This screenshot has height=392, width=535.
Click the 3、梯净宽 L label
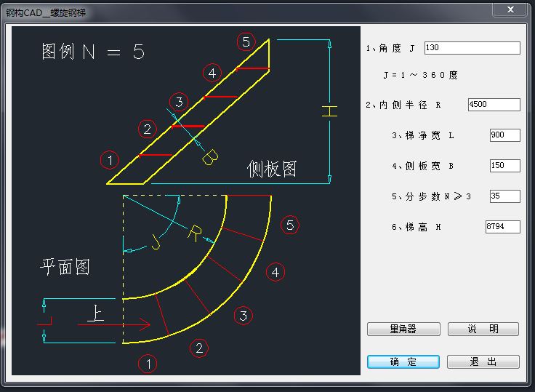(x=423, y=135)
